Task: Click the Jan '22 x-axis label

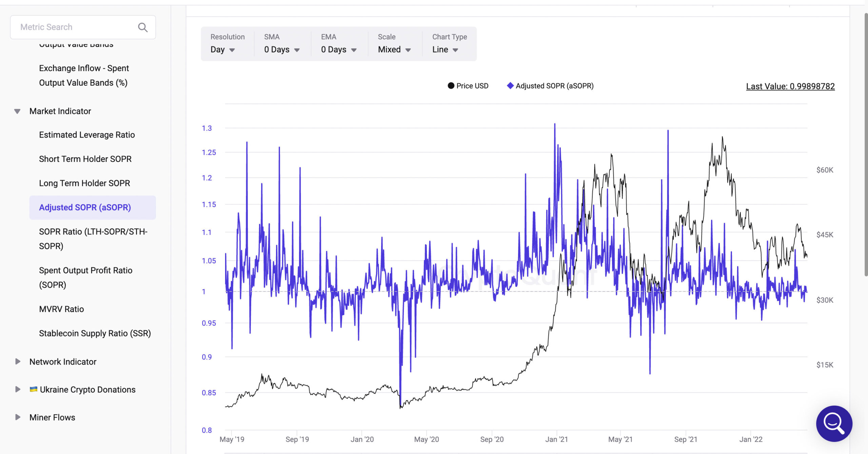Action: (x=751, y=439)
